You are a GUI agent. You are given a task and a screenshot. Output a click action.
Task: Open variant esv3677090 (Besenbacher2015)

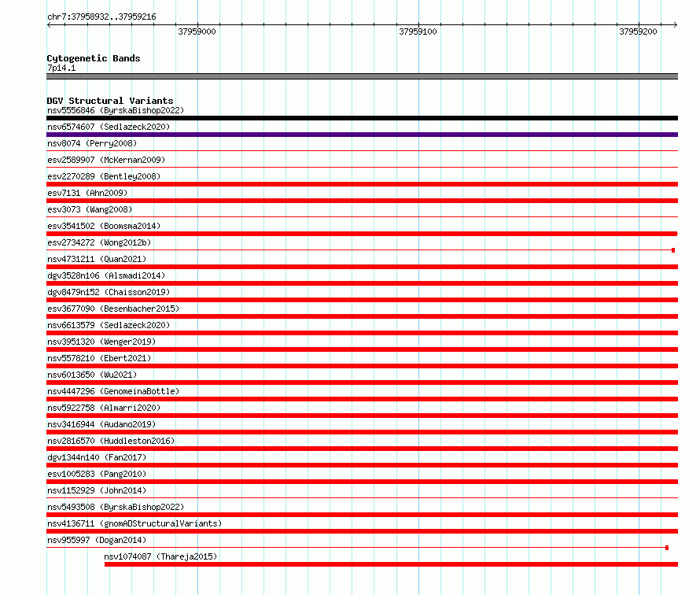(x=113, y=309)
